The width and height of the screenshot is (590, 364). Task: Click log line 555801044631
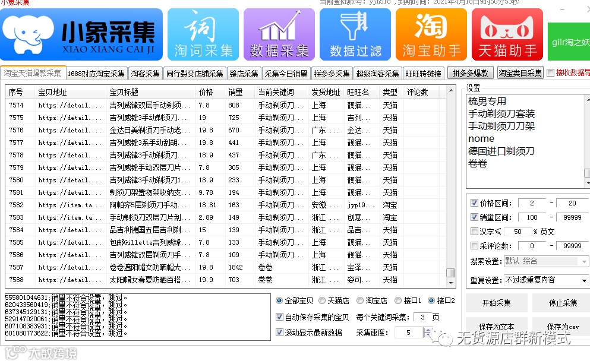[x=66, y=297]
